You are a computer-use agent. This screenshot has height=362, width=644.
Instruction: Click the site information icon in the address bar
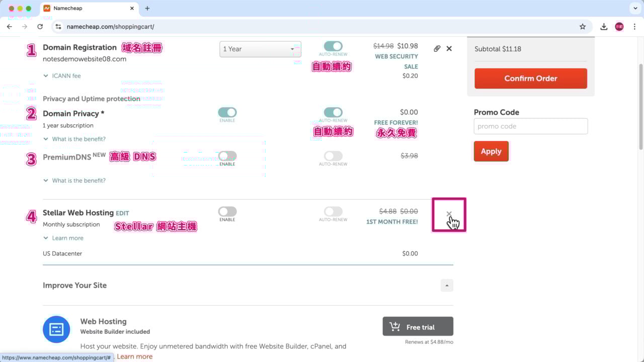tap(58, 27)
